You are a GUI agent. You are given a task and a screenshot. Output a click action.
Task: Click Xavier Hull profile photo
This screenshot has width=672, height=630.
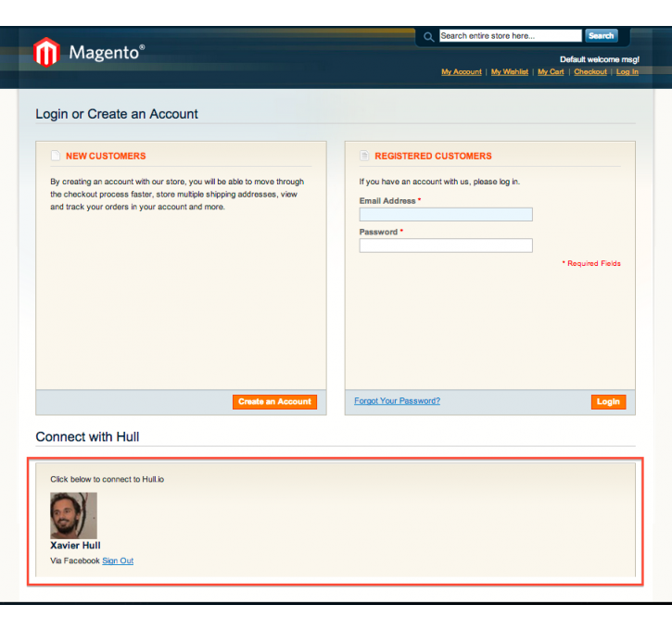(x=74, y=515)
